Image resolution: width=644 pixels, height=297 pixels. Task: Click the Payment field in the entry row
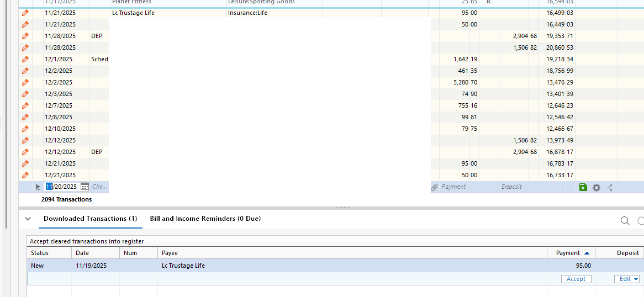point(454,187)
